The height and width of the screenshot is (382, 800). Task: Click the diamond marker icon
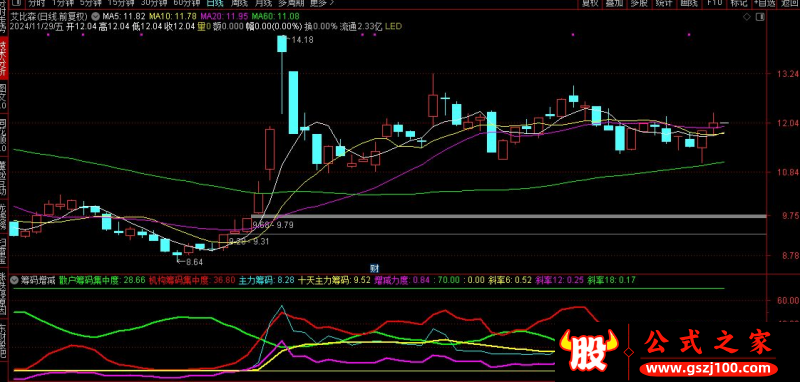pos(747,16)
